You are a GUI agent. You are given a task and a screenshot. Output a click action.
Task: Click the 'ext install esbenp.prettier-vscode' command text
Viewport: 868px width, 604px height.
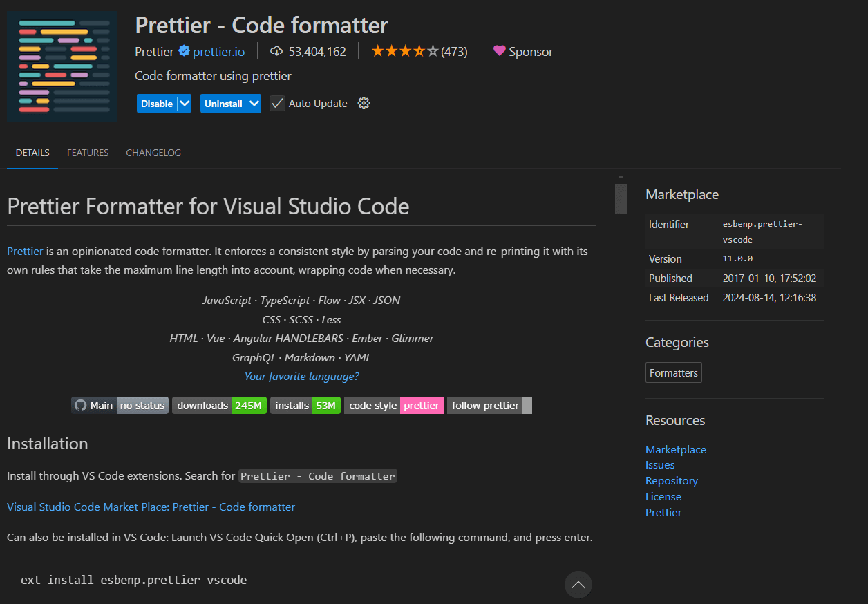[133, 580]
